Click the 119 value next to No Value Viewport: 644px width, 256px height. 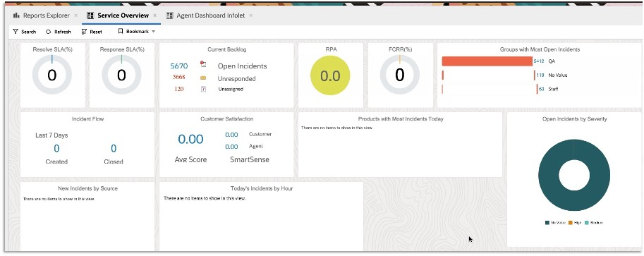540,75
